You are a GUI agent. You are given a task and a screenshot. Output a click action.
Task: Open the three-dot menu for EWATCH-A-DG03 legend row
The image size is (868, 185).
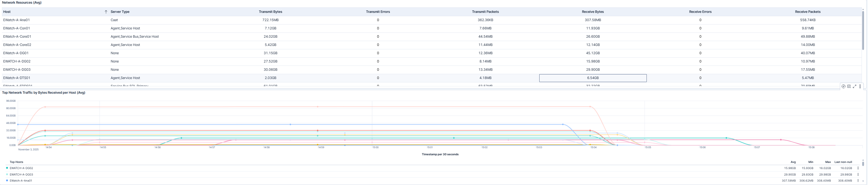858,175
